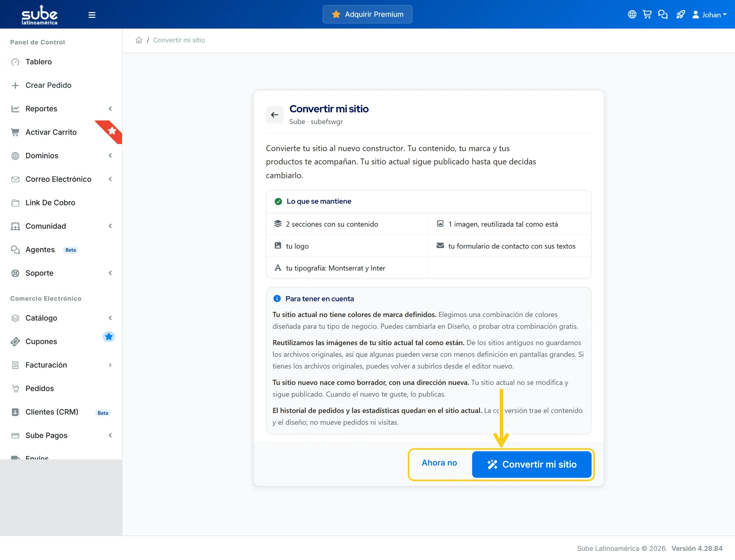The width and height of the screenshot is (735, 560).
Task: Expand the Reportes submenu chevron
Action: 110,109
